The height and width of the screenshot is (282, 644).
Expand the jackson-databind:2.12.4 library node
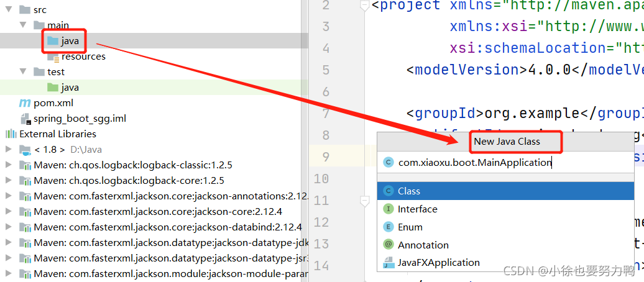pyautogui.click(x=9, y=227)
